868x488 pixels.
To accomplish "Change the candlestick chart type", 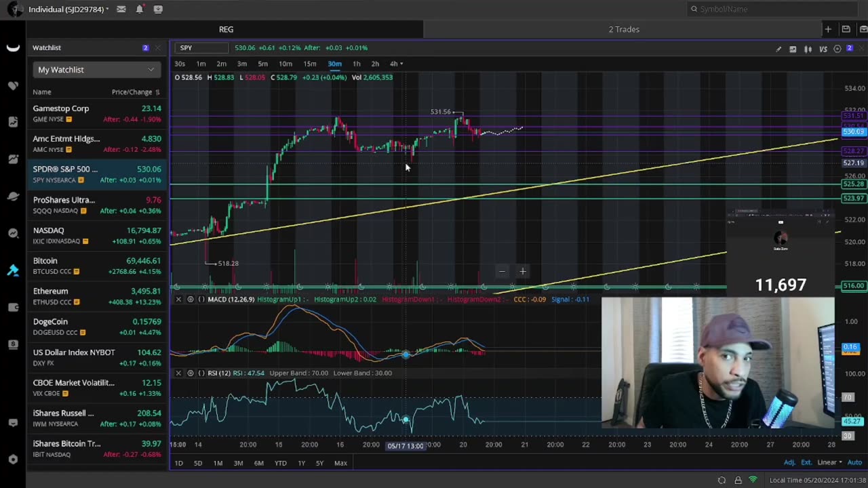I will pyautogui.click(x=808, y=49).
